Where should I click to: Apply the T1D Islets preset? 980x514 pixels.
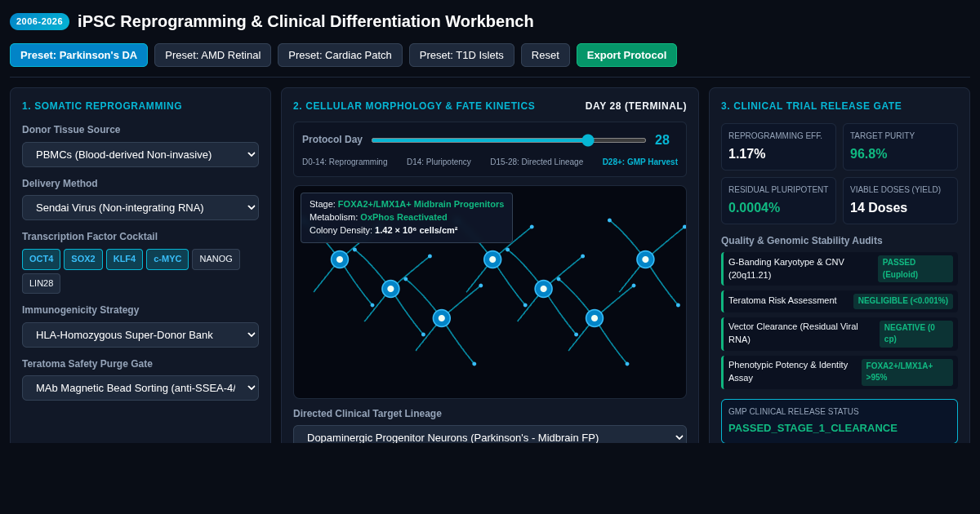pyautogui.click(x=461, y=55)
